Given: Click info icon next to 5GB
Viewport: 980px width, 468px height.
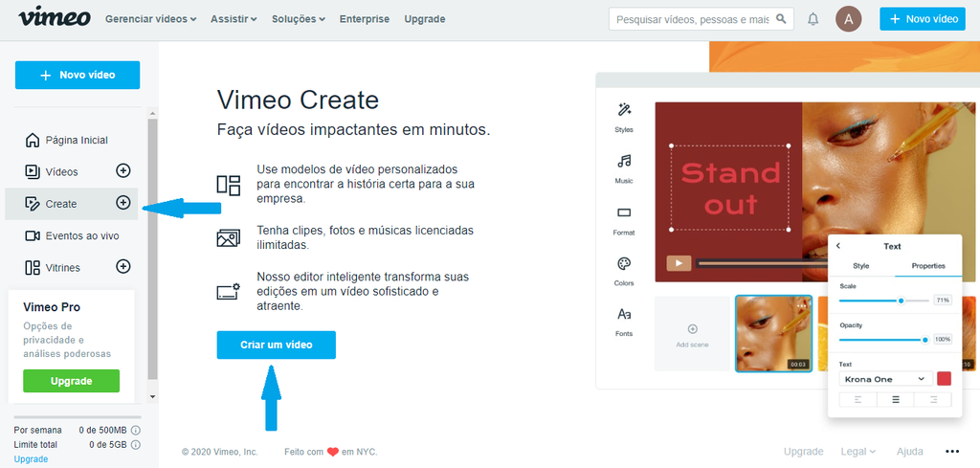Looking at the screenshot, I should click(x=136, y=445).
